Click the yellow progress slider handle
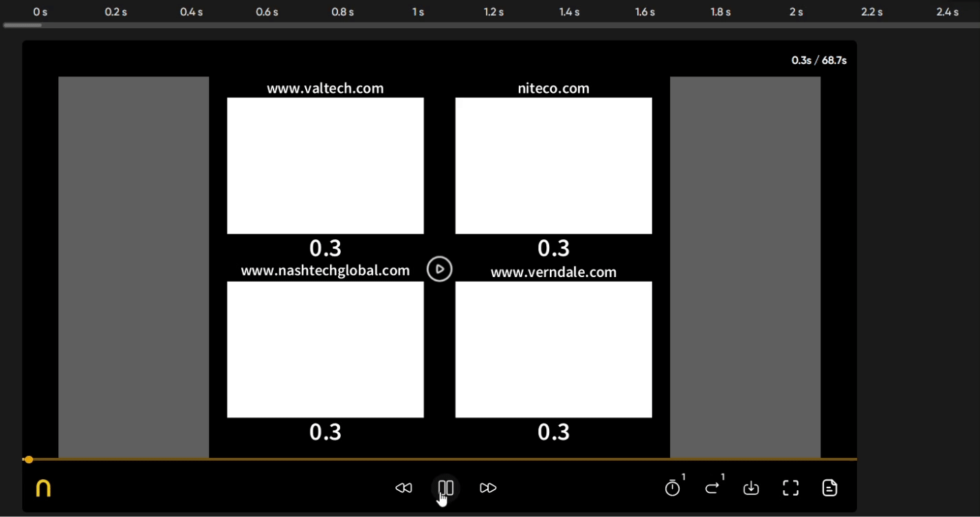The image size is (980, 517). click(28, 459)
